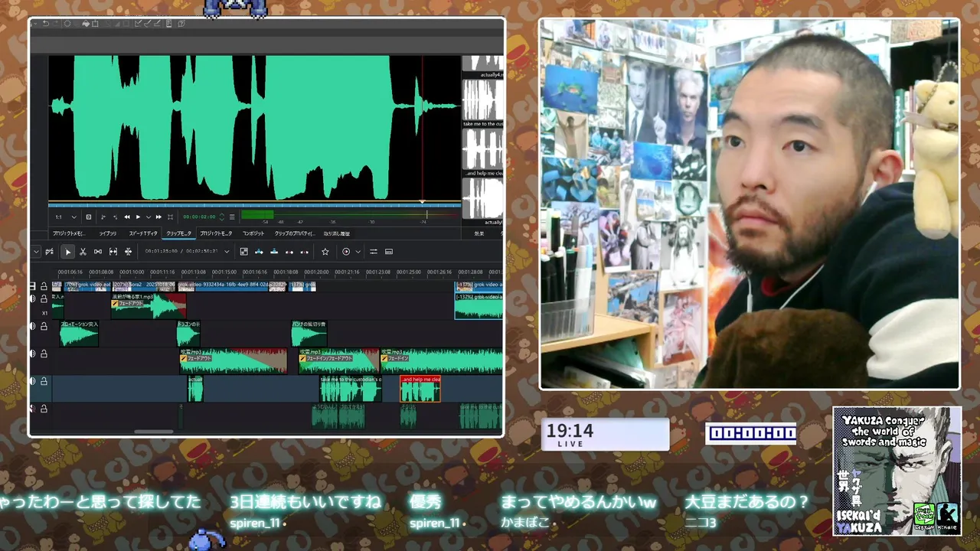This screenshot has width=980, height=551.
Task: Rewind in the clip monitor
Action: (x=127, y=217)
